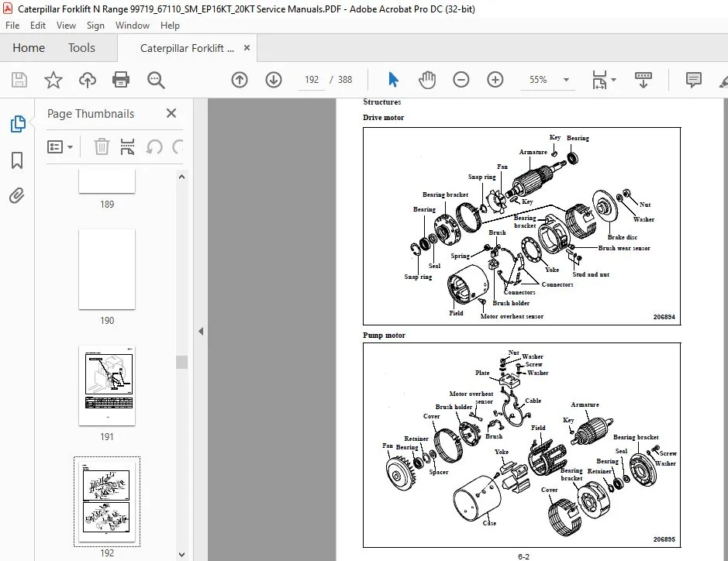This screenshot has height=561, width=728.
Task: Open the Window menu
Action: coord(133,26)
